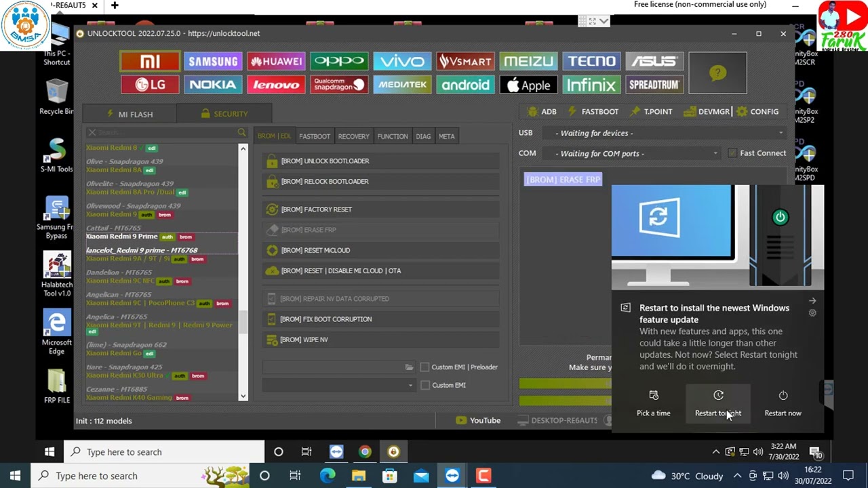Screen dimensions: 868x488
Task: Expand the Custom EMI file dropdown
Action: [339, 385]
